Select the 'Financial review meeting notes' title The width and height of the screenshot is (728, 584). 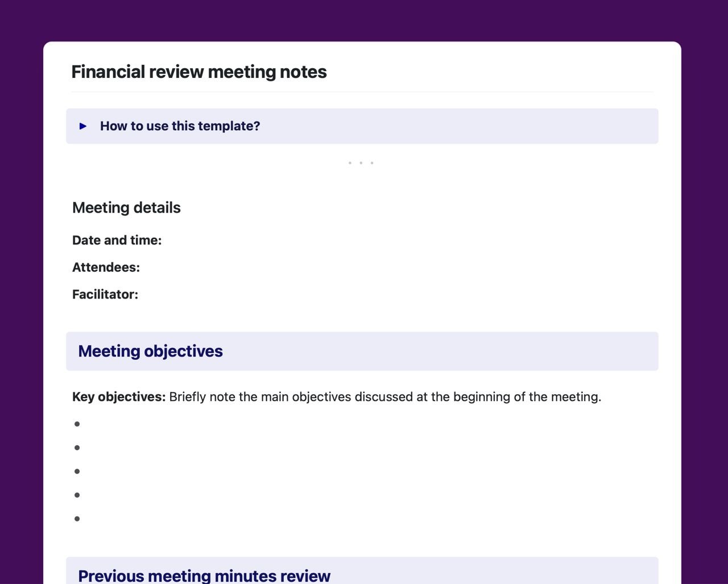(198, 72)
